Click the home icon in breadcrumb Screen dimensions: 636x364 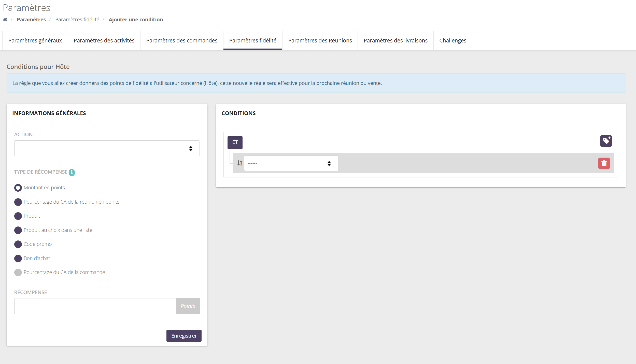5,20
